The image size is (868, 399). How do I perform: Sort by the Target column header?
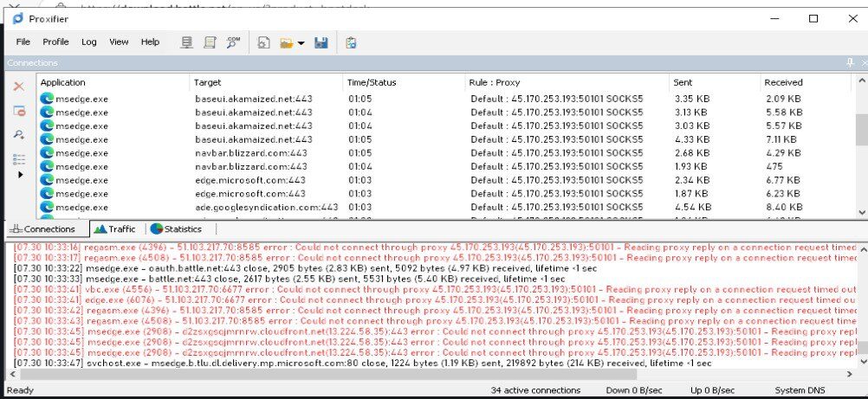point(208,82)
